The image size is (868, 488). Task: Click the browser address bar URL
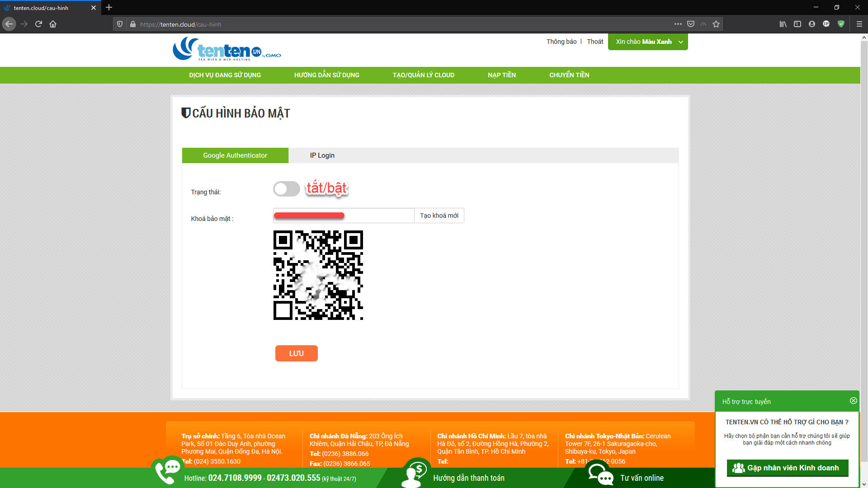point(181,24)
